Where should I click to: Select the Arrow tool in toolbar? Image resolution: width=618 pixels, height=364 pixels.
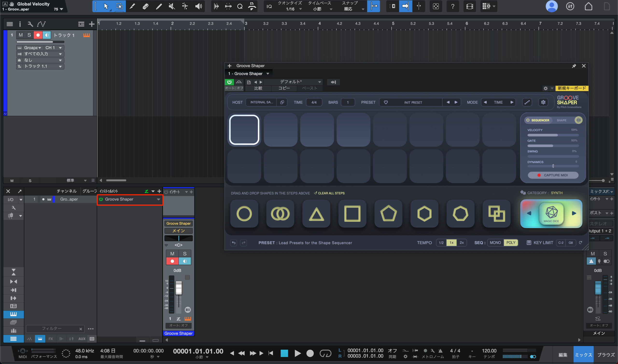tap(106, 6)
